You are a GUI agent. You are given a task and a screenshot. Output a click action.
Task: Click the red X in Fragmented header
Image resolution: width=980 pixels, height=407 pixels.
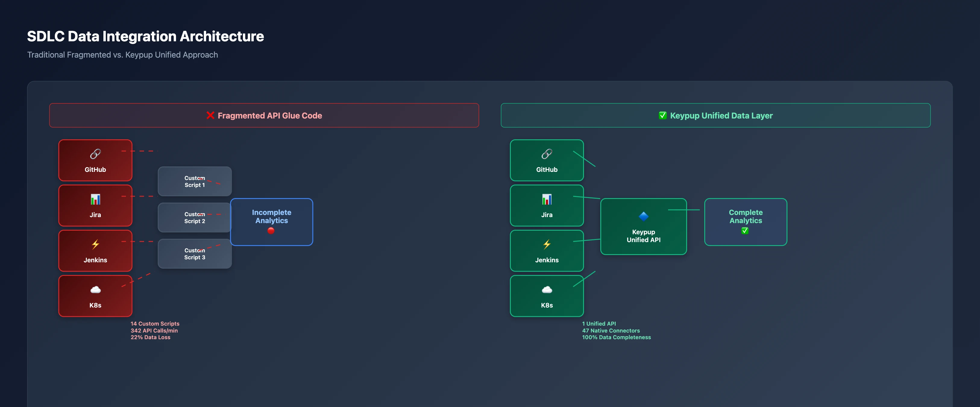pos(210,115)
